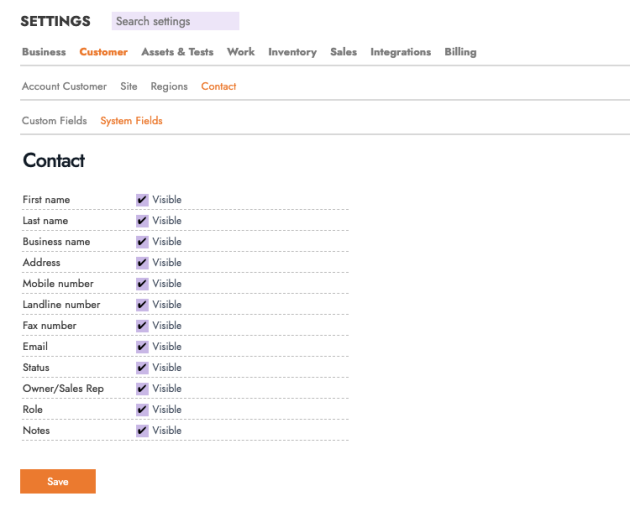Open the Business settings tab
The width and height of the screenshot is (630, 512).
44,52
